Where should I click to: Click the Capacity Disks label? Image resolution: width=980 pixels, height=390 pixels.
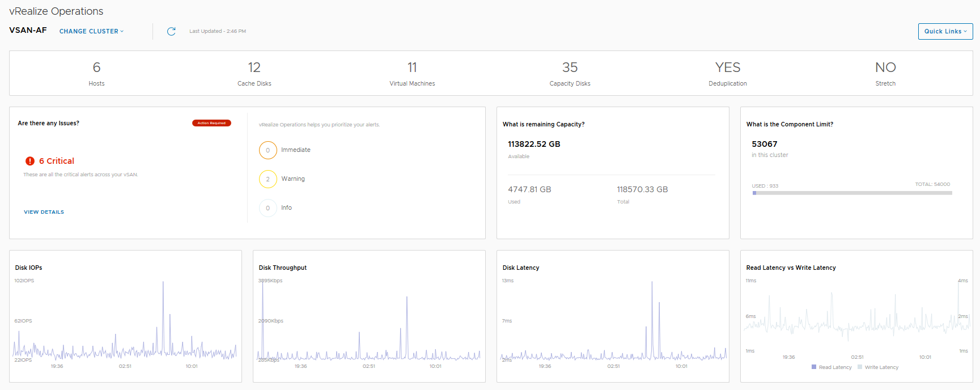point(570,83)
